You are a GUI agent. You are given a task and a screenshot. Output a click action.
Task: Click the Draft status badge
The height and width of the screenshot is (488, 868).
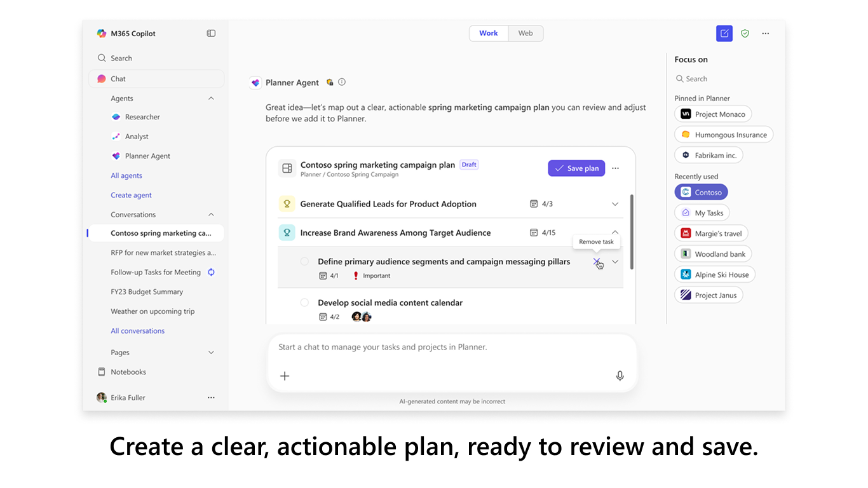469,165
